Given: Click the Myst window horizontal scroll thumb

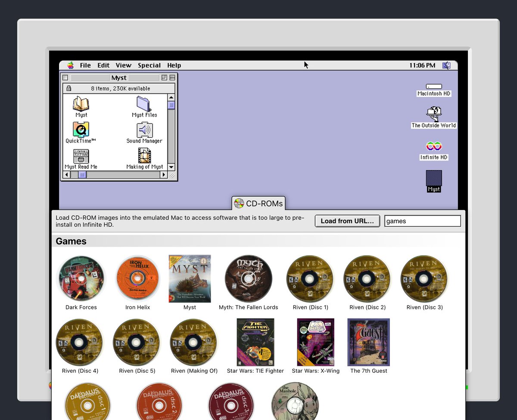Looking at the screenshot, I should point(82,175).
